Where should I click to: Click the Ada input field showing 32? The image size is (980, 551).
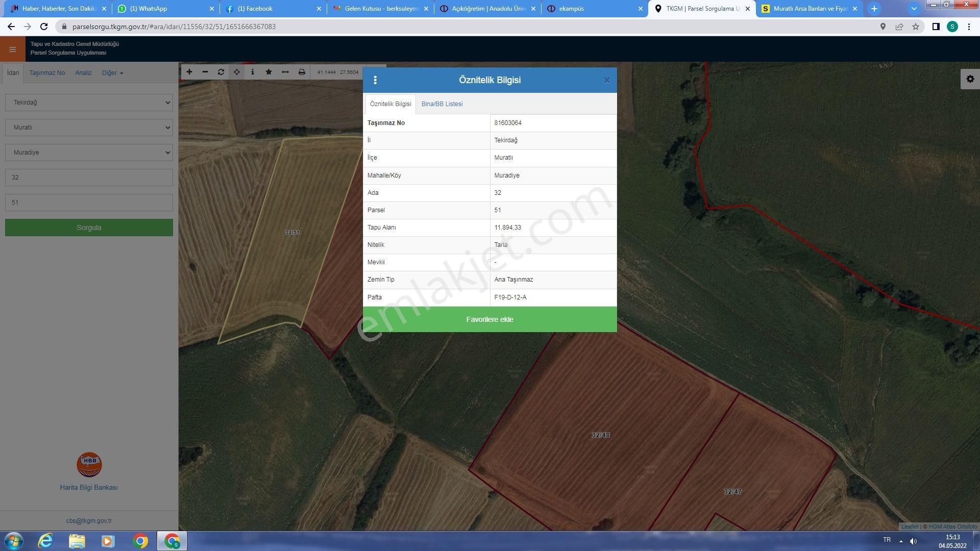89,178
